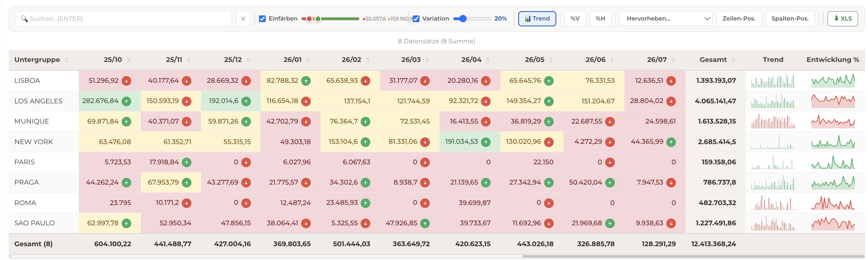Click the red down arrow beside 51.296,92
The width and height of the screenshot is (868, 260).
(126, 81)
